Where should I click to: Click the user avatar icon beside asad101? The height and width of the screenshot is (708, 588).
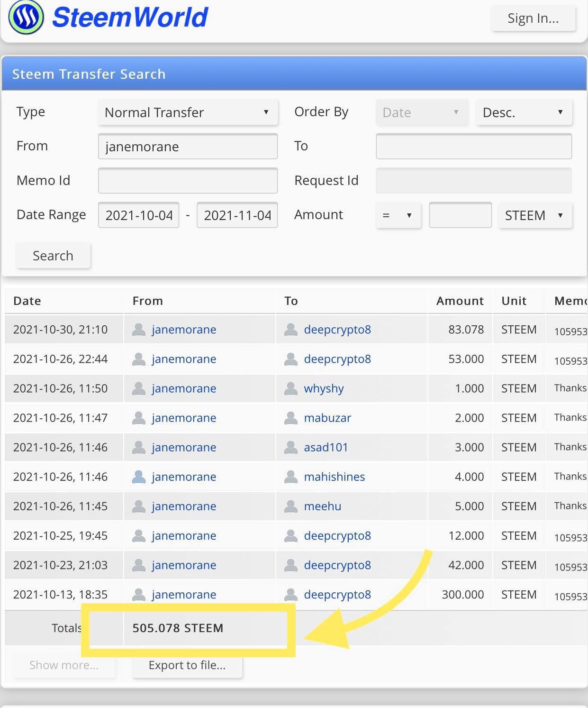click(290, 447)
